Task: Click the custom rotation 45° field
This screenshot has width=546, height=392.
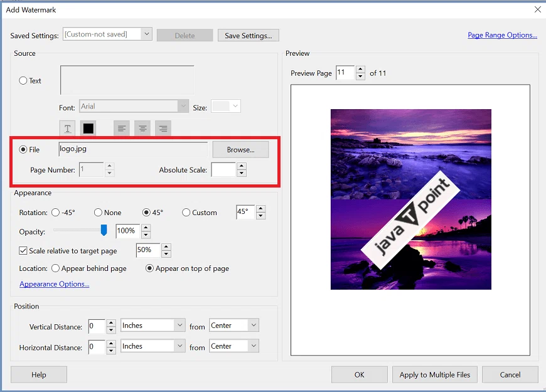Action: (x=245, y=211)
